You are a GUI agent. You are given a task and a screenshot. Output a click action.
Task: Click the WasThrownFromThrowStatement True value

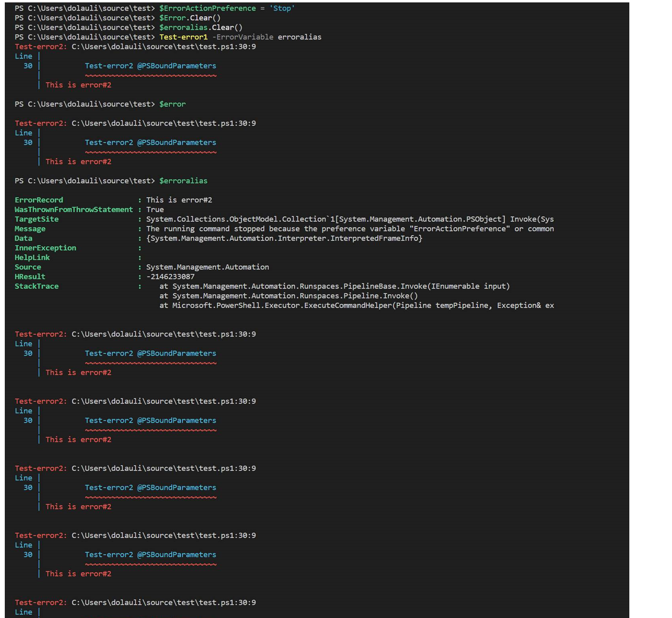[x=155, y=209]
